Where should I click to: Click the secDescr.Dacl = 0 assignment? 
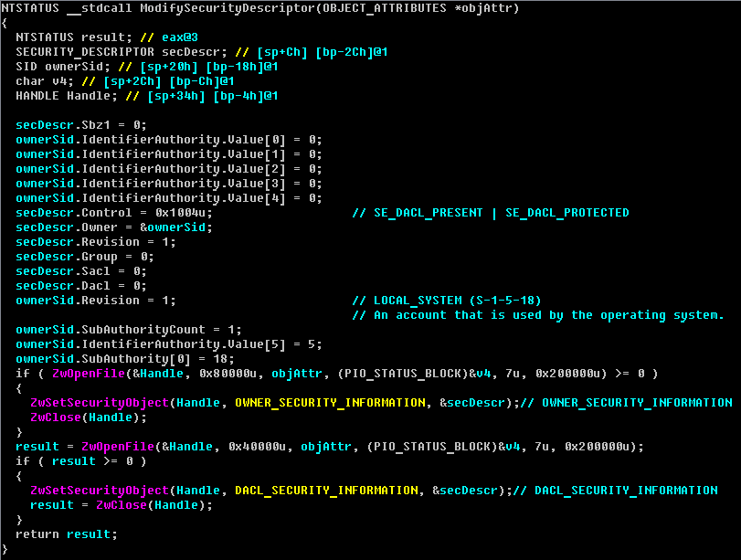pyautogui.click(x=81, y=286)
